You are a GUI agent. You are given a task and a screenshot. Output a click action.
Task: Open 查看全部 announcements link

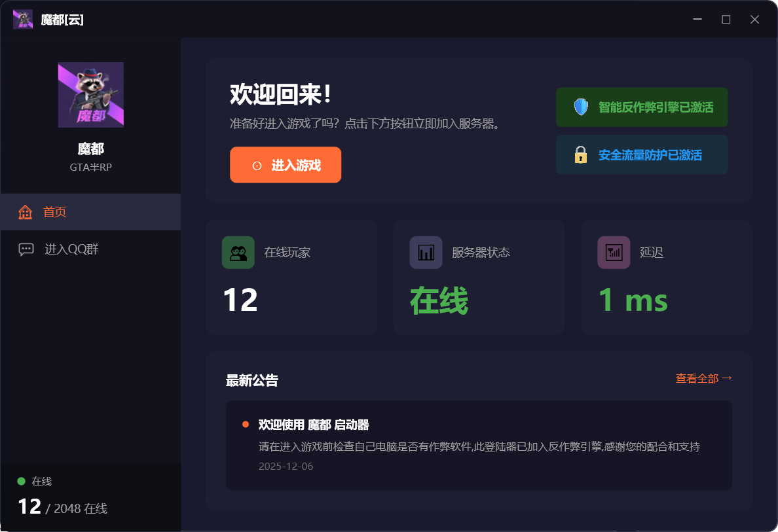pyautogui.click(x=703, y=378)
